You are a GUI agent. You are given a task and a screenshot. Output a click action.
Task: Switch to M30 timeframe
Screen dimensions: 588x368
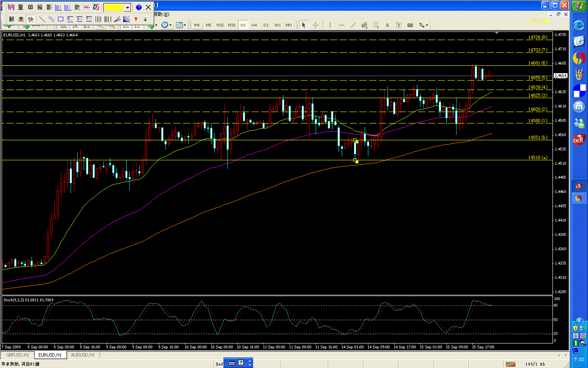232,25
